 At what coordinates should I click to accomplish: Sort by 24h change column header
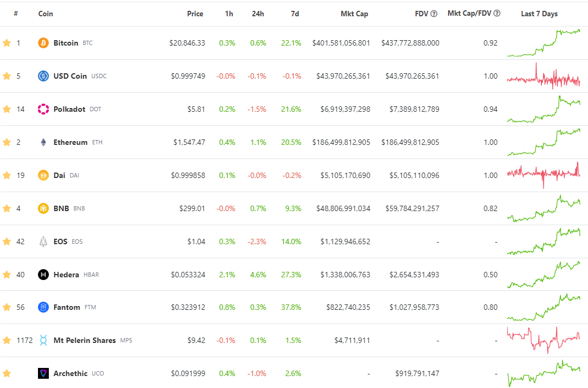(258, 14)
